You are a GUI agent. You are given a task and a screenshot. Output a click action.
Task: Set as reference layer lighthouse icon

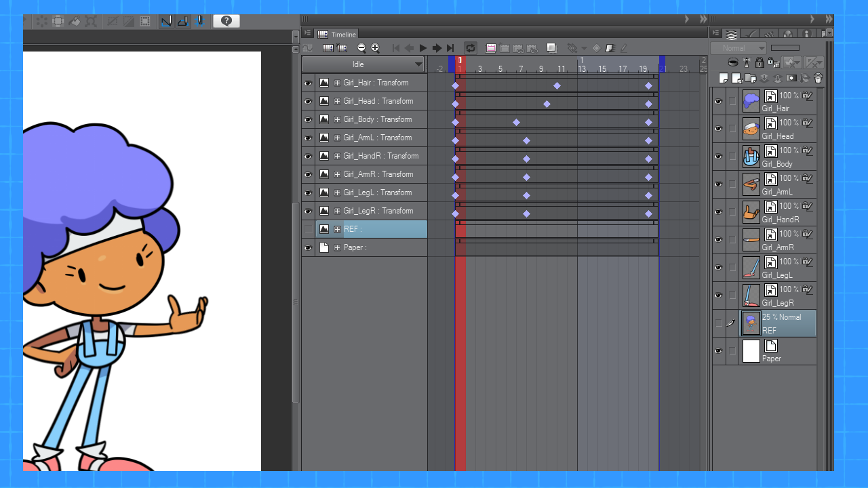pyautogui.click(x=747, y=62)
